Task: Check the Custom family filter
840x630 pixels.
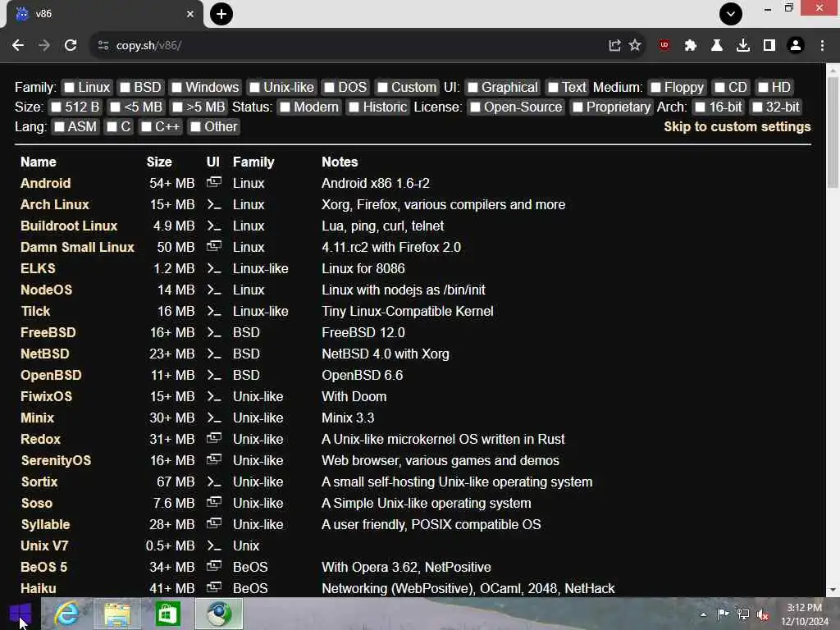Action: 382,87
